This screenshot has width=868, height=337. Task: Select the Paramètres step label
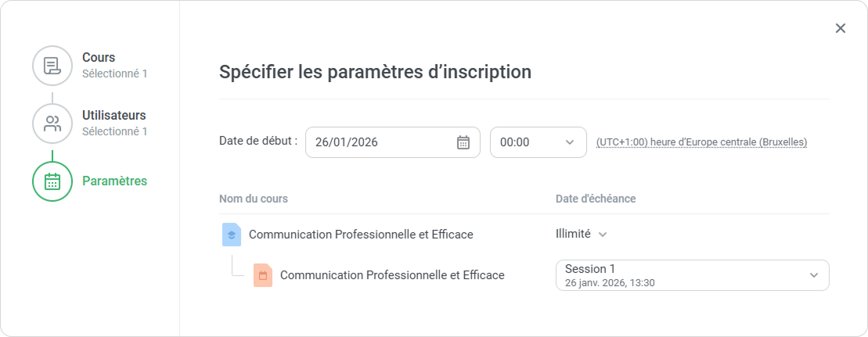pos(114,181)
